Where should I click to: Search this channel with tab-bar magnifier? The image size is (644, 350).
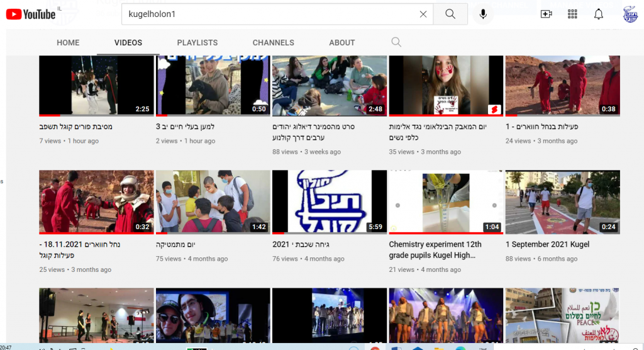pyautogui.click(x=396, y=42)
